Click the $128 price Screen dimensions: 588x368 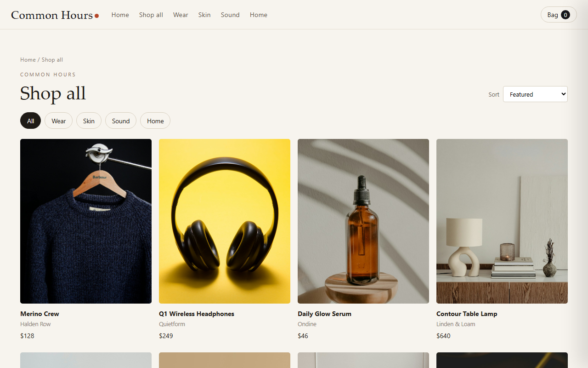[x=27, y=336]
